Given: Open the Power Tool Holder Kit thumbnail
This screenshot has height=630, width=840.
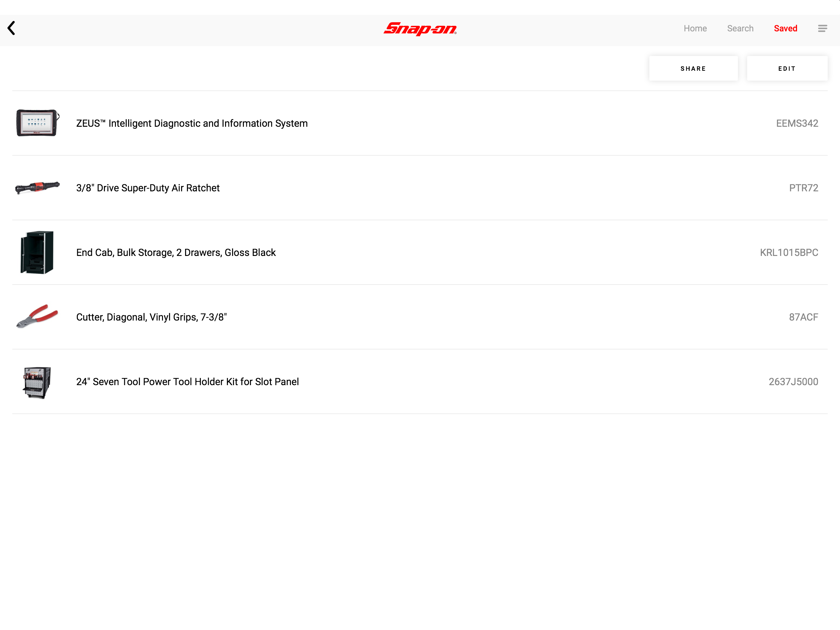Looking at the screenshot, I should 37,382.
